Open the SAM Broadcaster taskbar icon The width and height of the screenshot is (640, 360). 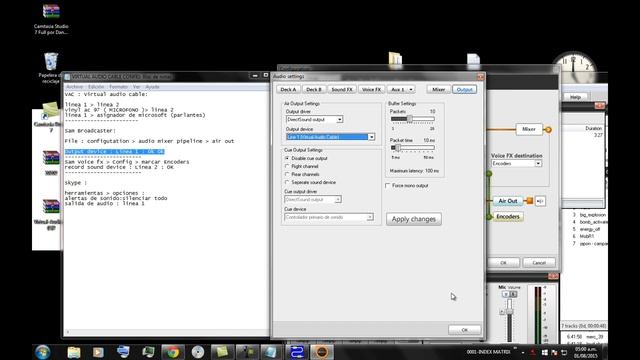[x=322, y=352]
